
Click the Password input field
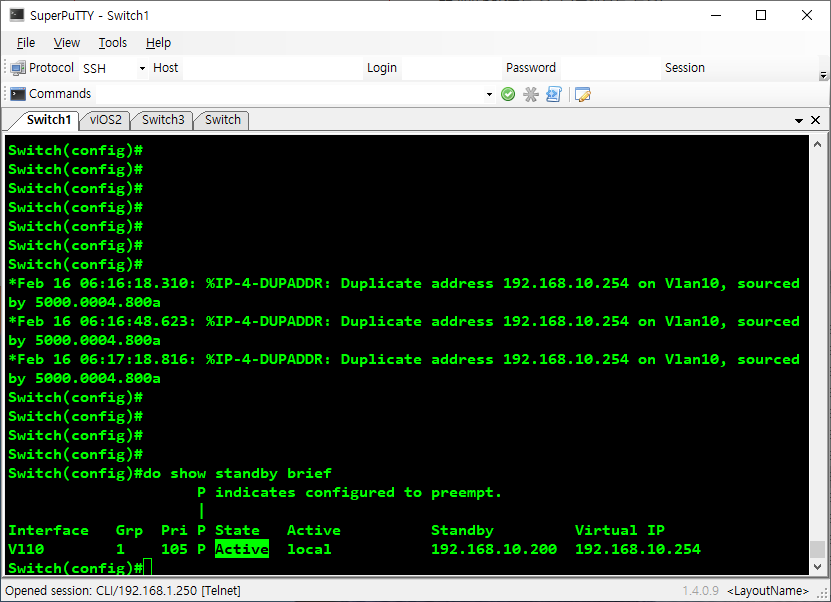coord(611,68)
